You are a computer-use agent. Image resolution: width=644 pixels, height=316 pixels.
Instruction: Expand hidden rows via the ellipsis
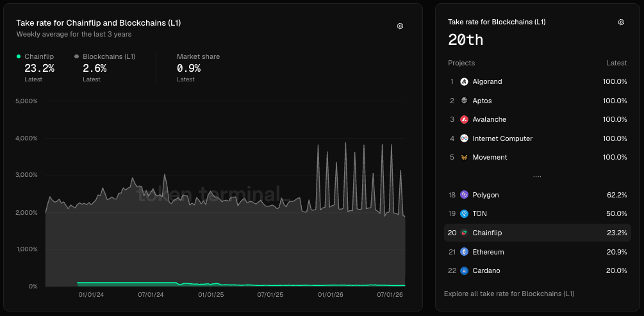537,176
